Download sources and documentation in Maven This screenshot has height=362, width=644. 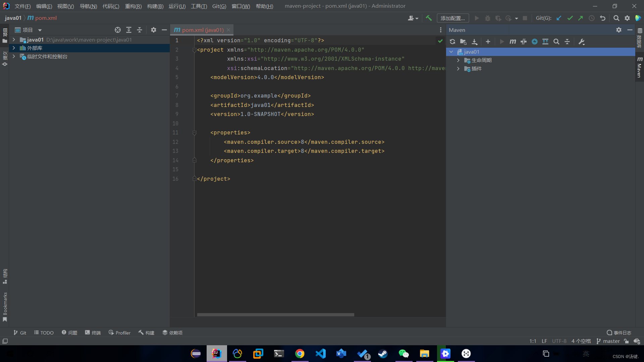tap(474, 42)
